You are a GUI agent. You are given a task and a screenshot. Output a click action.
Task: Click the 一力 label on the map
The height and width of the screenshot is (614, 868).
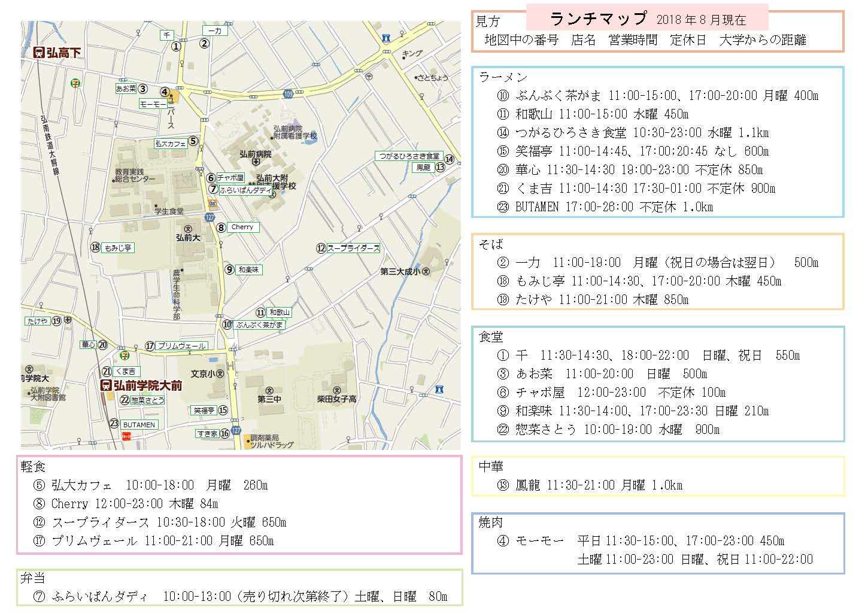[215, 31]
